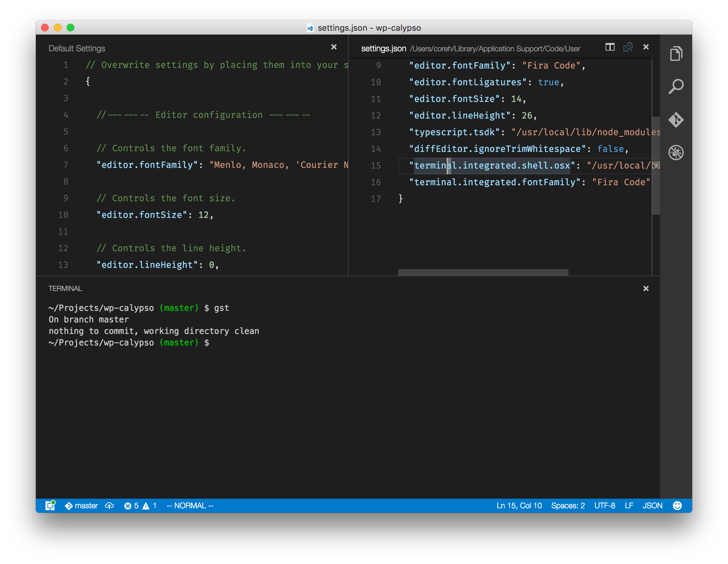Focus the Default Settings editor tab
Viewport: 728px width, 564px height.
coord(77,49)
